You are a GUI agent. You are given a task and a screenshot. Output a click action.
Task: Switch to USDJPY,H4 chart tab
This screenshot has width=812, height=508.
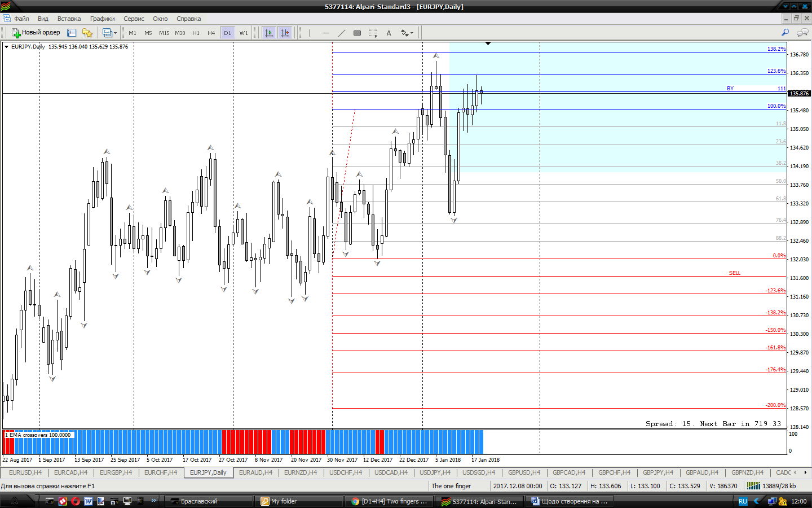coord(435,472)
